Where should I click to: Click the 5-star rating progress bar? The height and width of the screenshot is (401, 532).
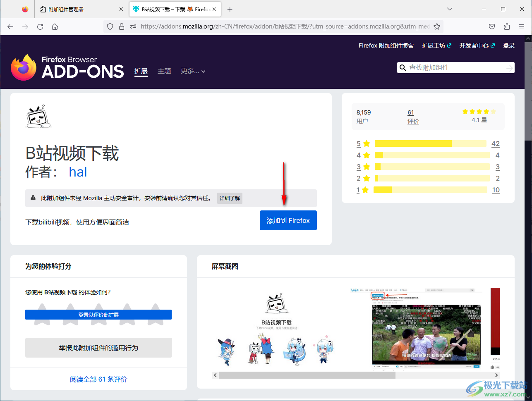pos(431,143)
